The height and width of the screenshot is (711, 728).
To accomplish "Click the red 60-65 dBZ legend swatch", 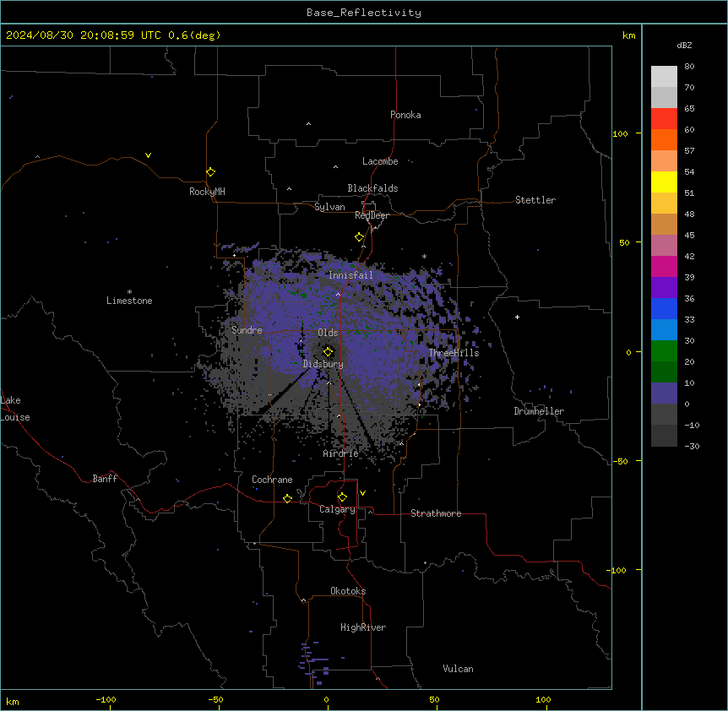I will 664,118.
